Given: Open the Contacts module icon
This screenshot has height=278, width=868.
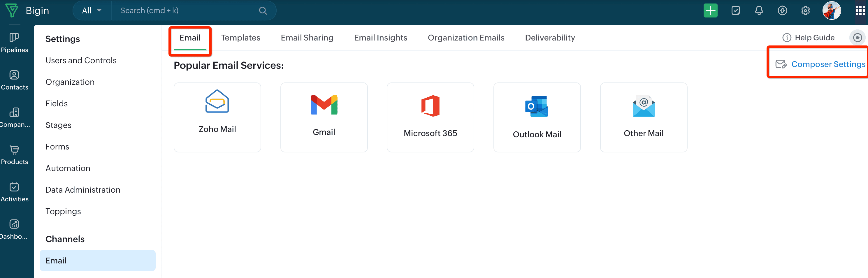Looking at the screenshot, I should click(x=14, y=75).
